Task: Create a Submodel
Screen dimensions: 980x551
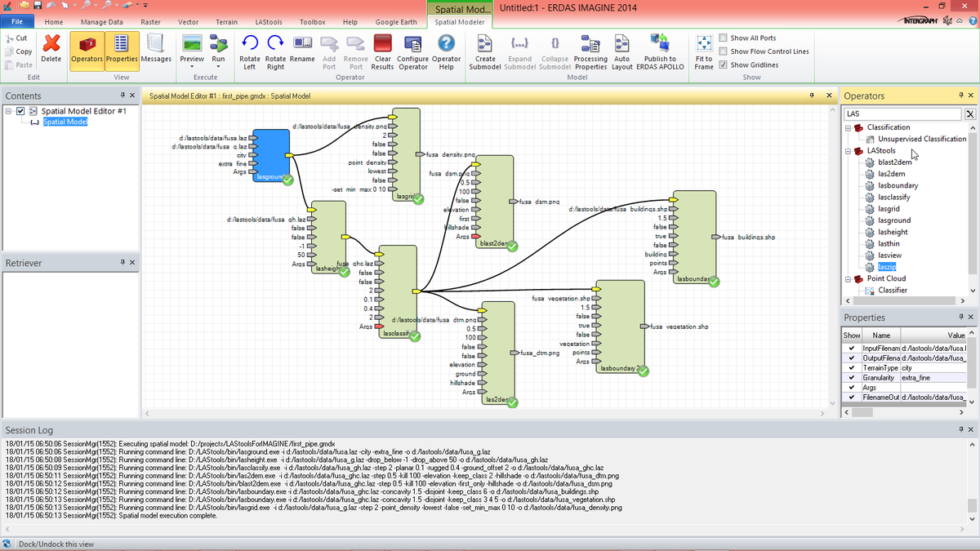Action: pos(485,51)
